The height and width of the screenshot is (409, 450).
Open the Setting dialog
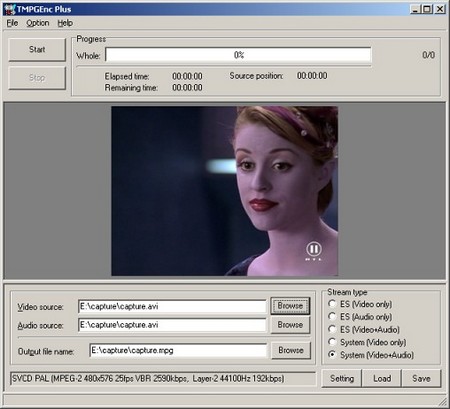click(342, 378)
